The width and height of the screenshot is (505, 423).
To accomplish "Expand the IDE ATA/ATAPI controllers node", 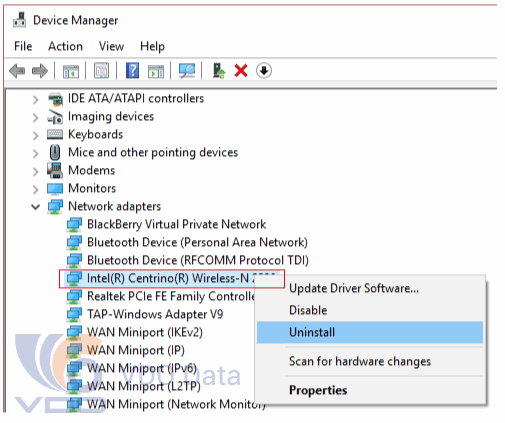I will point(35,99).
